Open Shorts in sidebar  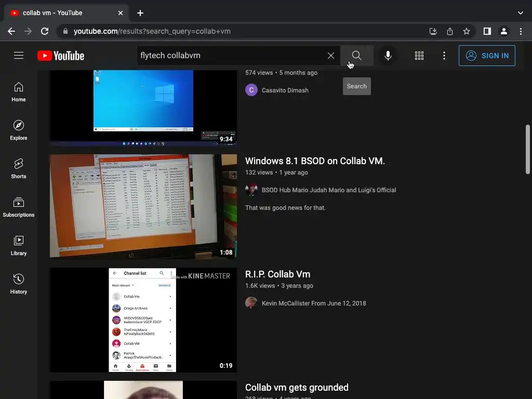click(x=19, y=169)
